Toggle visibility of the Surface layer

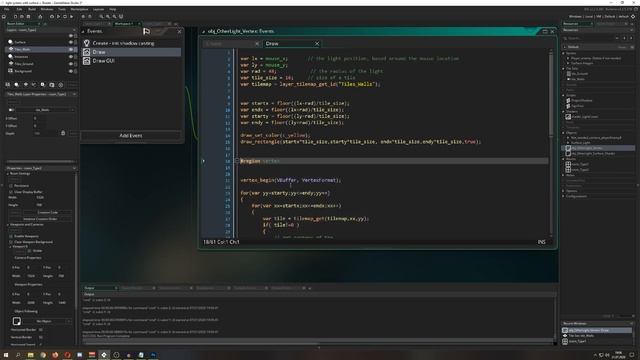click(x=71, y=42)
